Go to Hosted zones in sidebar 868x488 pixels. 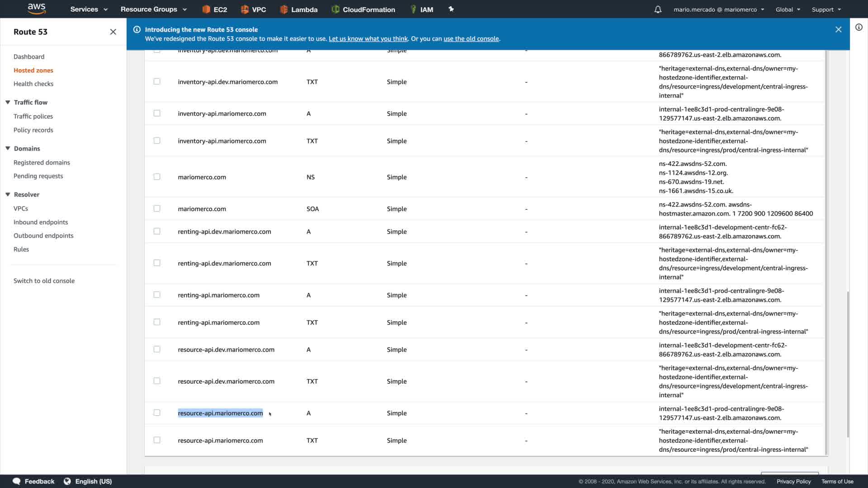(33, 70)
